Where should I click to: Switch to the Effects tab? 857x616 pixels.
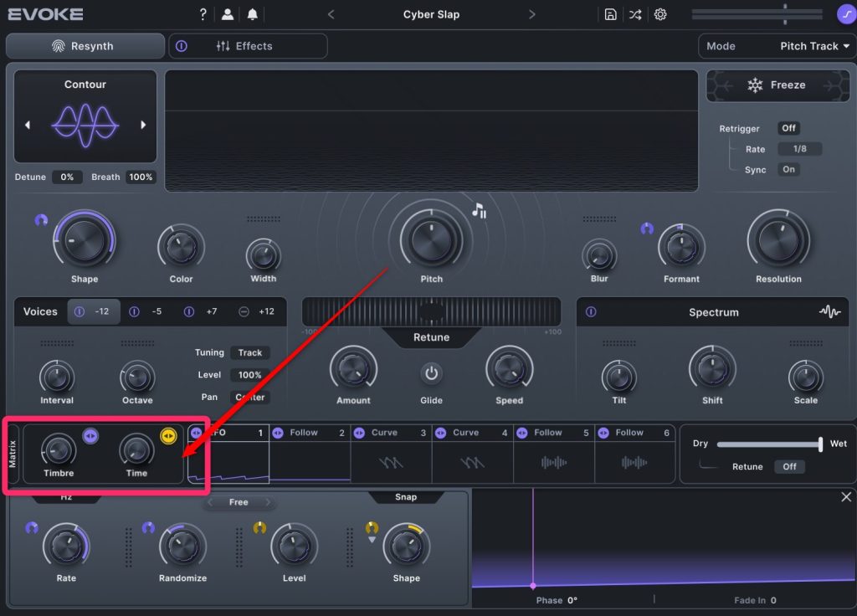point(248,46)
